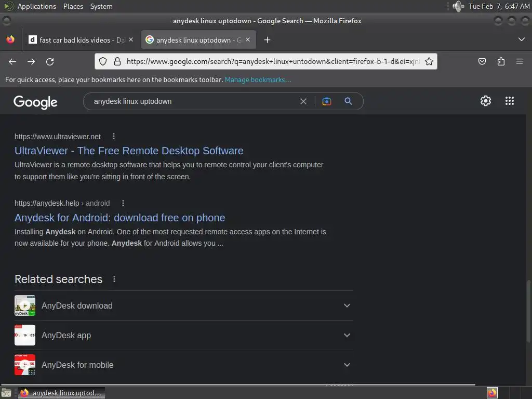
Task: Search by image with camera icon
Action: click(326, 101)
